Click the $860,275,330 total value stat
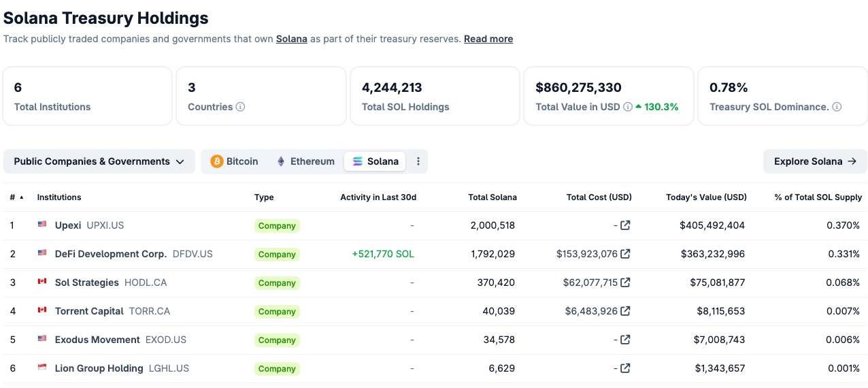 (579, 87)
